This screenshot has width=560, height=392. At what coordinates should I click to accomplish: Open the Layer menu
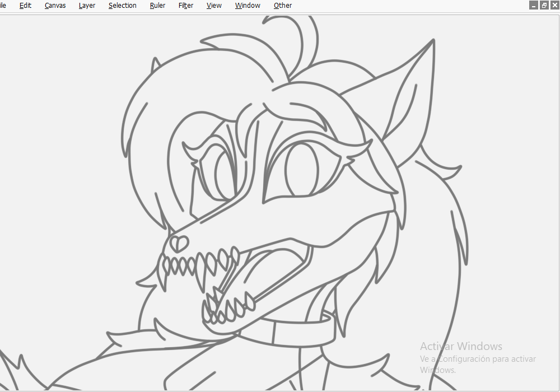(x=87, y=6)
